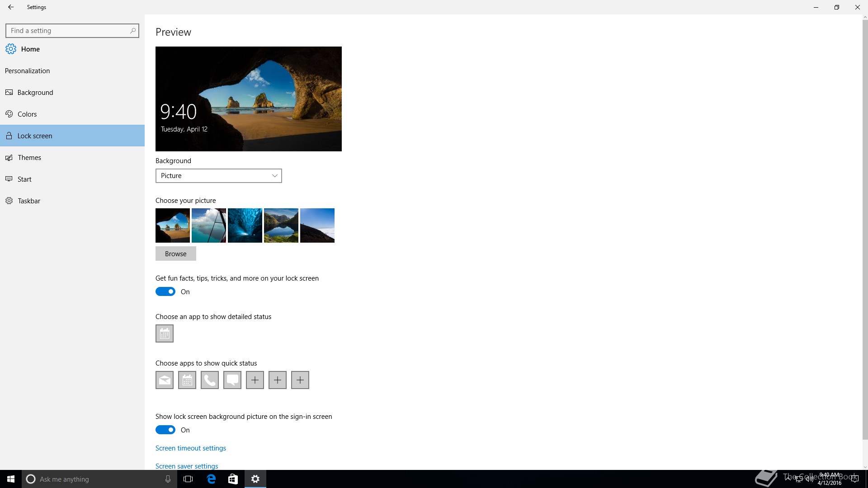Viewport: 868px width, 488px height.
Task: Select the beach cave picture thumbnail
Action: (x=173, y=225)
